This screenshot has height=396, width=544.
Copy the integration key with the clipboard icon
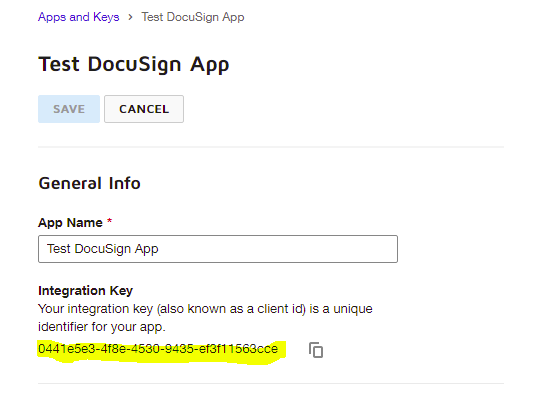pos(316,349)
